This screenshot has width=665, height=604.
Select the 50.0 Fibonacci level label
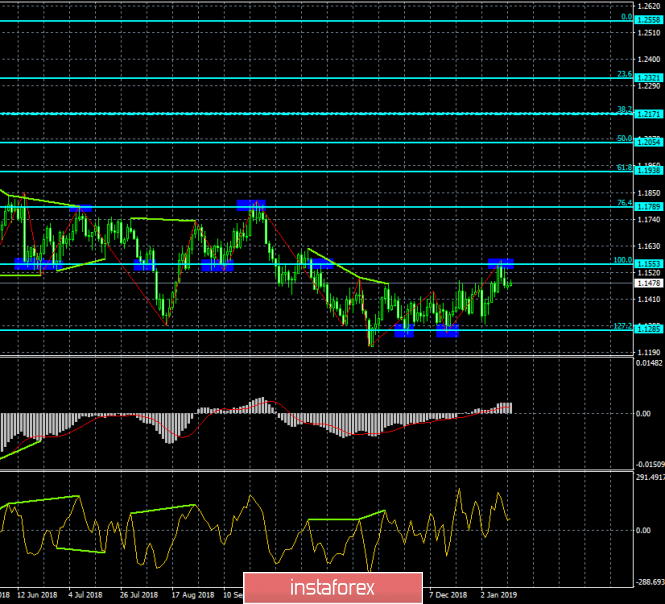pyautogui.click(x=622, y=139)
